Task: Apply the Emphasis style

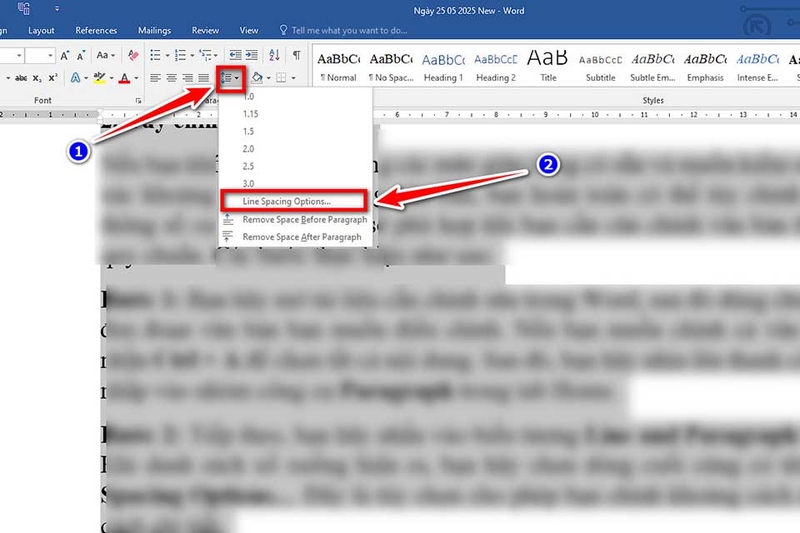Action: [705, 66]
